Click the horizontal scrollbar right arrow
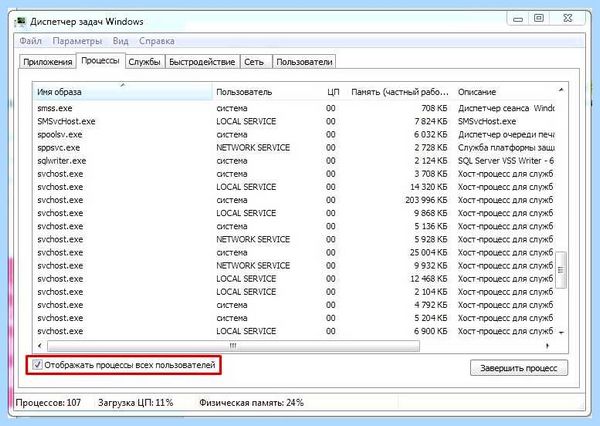The height and width of the screenshot is (426, 600). pos(548,346)
